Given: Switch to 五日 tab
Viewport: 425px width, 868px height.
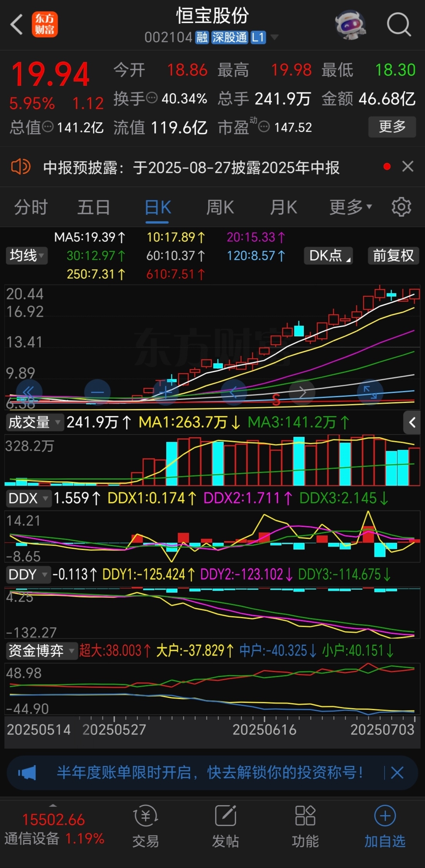Looking at the screenshot, I should click(x=94, y=207).
